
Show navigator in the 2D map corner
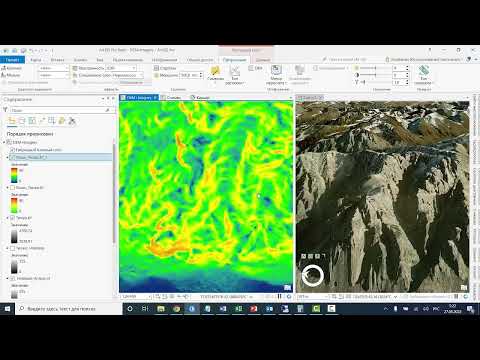coord(287,287)
